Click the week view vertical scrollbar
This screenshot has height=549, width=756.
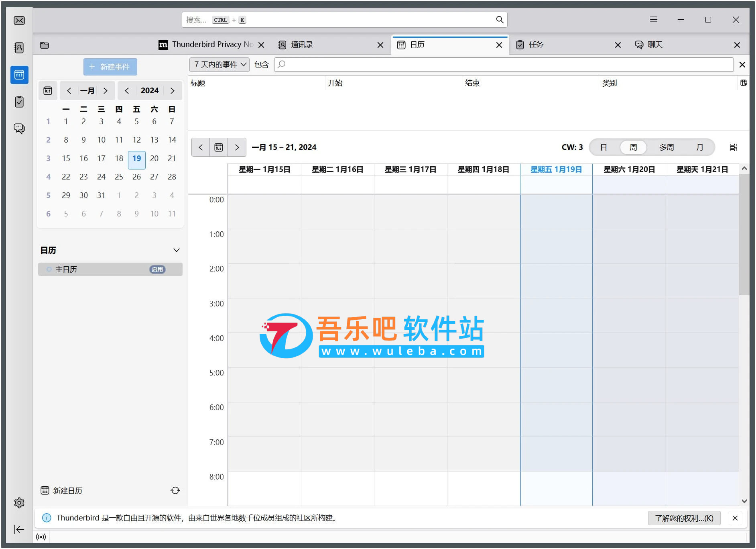pyautogui.click(x=744, y=241)
